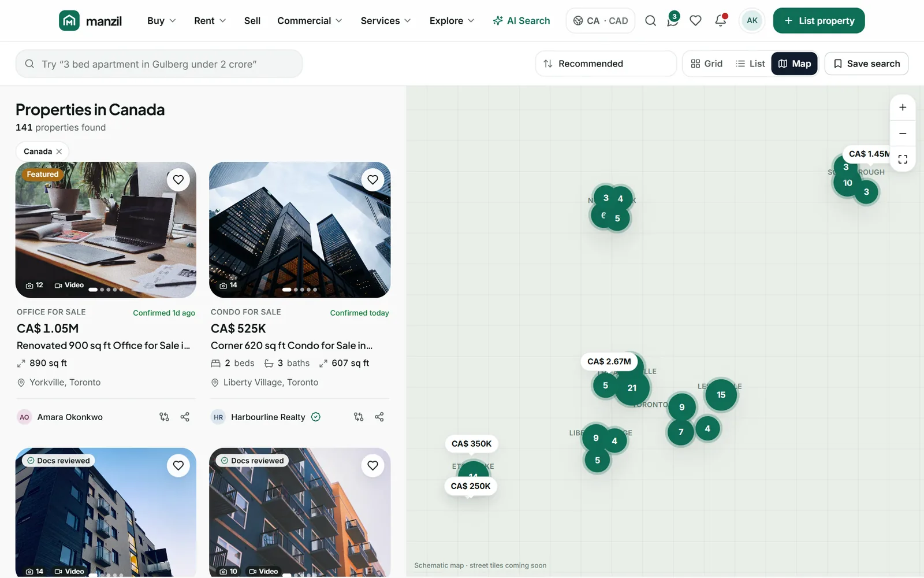
Task: Favorite the 14-photo Docs reviewed listing
Action: click(178, 465)
